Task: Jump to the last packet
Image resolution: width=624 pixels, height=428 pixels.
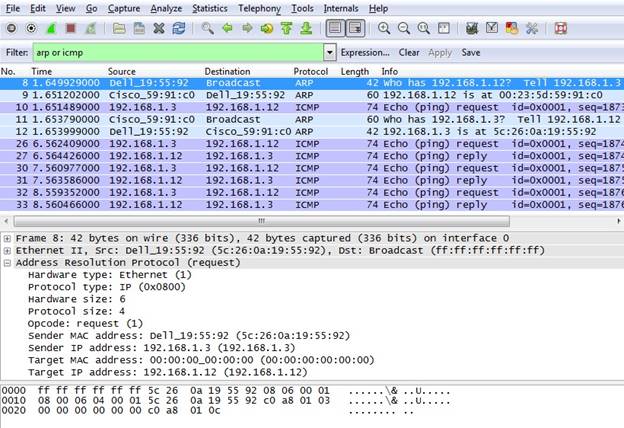Action: (306, 28)
